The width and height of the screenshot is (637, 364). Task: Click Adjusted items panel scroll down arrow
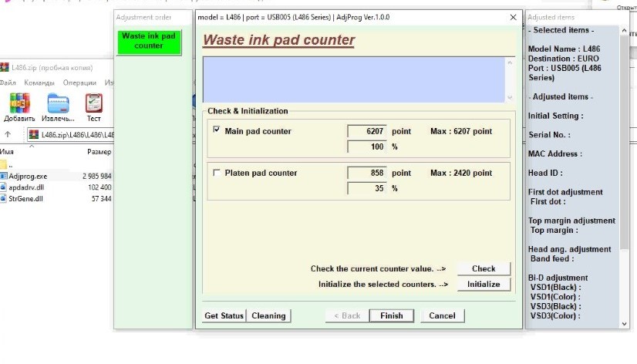(624, 324)
